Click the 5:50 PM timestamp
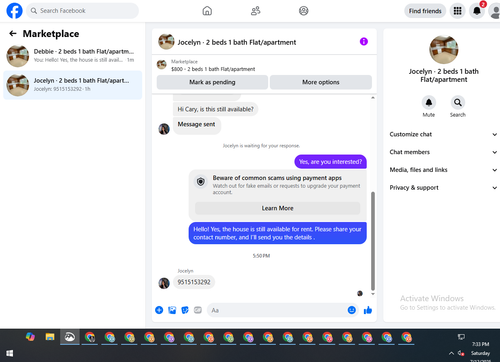Screen dimensions: 500x362 261,256
